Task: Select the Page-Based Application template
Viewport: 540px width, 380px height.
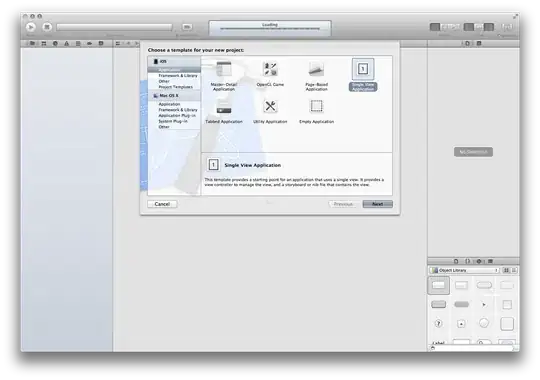Action: (316, 76)
